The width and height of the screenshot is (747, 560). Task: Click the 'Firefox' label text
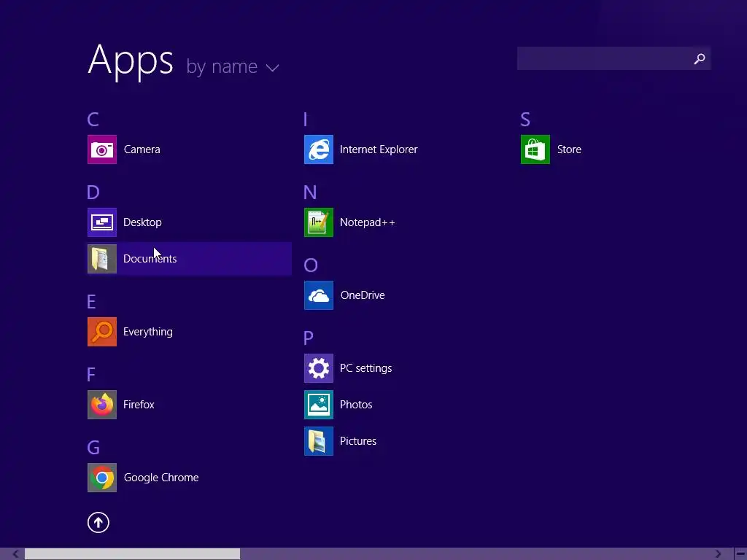[x=139, y=405]
